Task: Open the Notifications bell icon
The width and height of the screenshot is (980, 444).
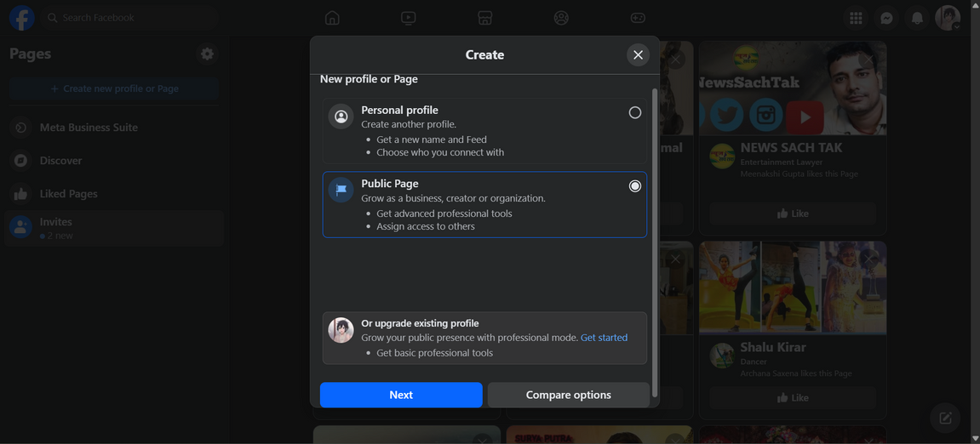Action: click(917, 18)
